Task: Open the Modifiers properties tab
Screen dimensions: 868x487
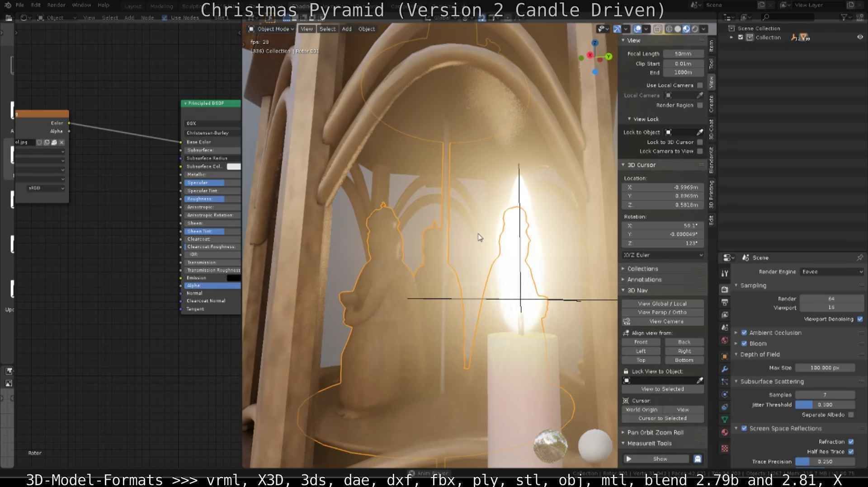Action: [x=725, y=369]
